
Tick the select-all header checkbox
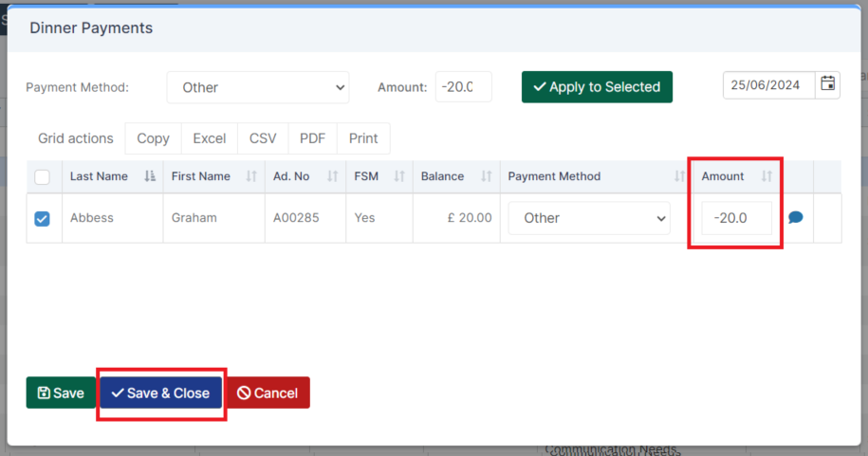coord(42,177)
